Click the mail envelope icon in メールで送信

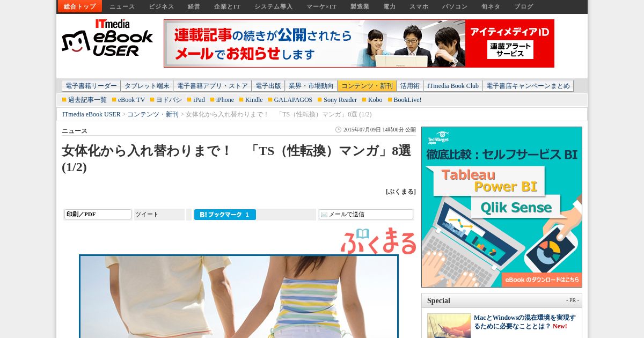(324, 215)
